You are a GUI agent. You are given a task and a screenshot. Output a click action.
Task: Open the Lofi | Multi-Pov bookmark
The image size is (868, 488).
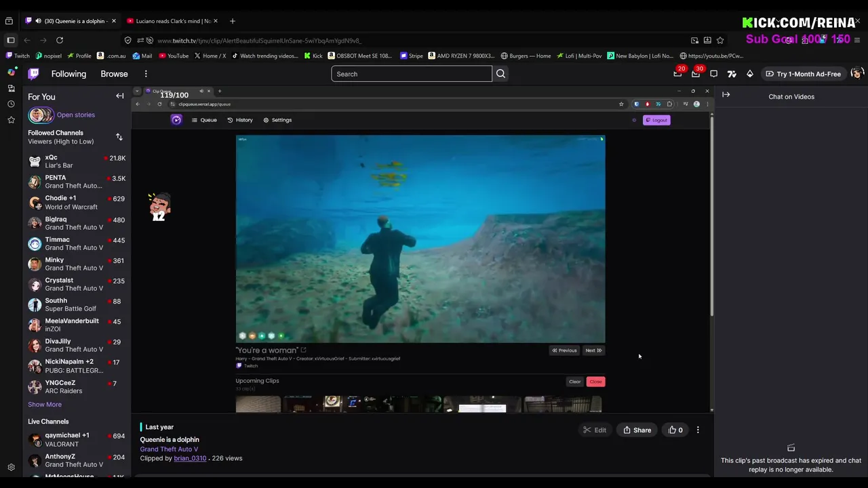pos(579,56)
